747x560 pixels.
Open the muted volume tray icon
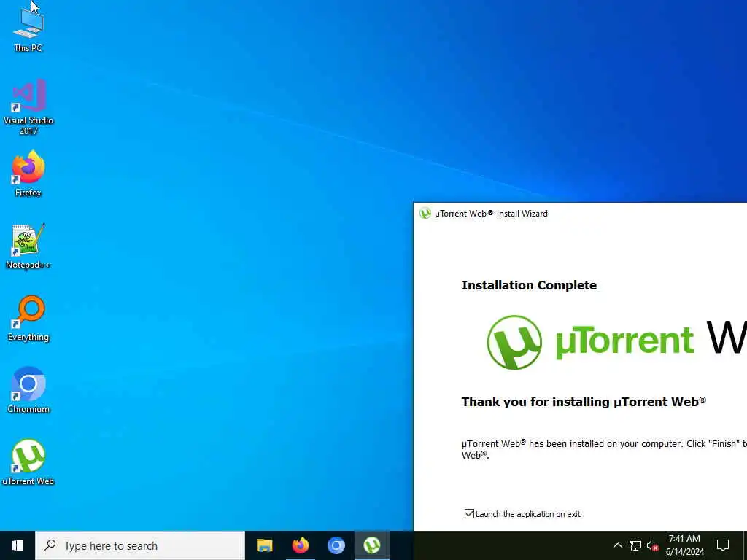point(652,545)
